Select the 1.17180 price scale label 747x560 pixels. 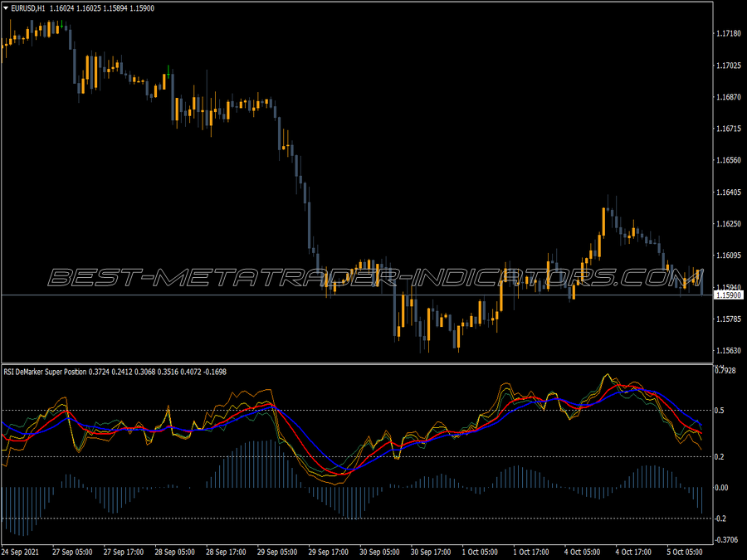(729, 33)
